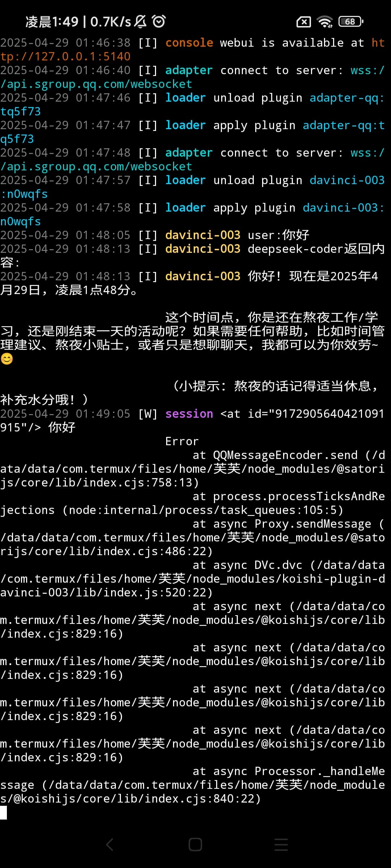The image size is (391, 868).
Task: Select the adapter-qq:tq5f73 unload plugin name
Action: 192,105
